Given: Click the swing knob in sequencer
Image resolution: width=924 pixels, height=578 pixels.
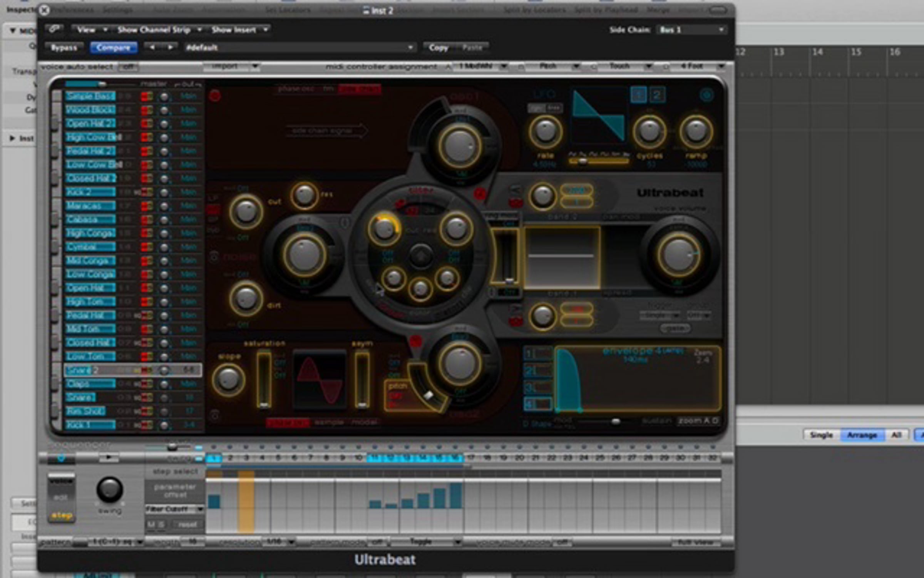Looking at the screenshot, I should 110,489.
